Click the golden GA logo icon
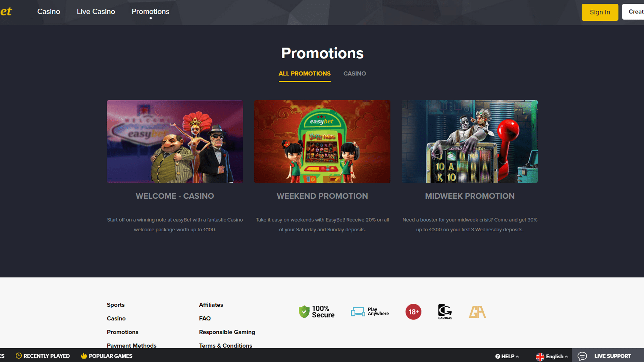 [477, 312]
